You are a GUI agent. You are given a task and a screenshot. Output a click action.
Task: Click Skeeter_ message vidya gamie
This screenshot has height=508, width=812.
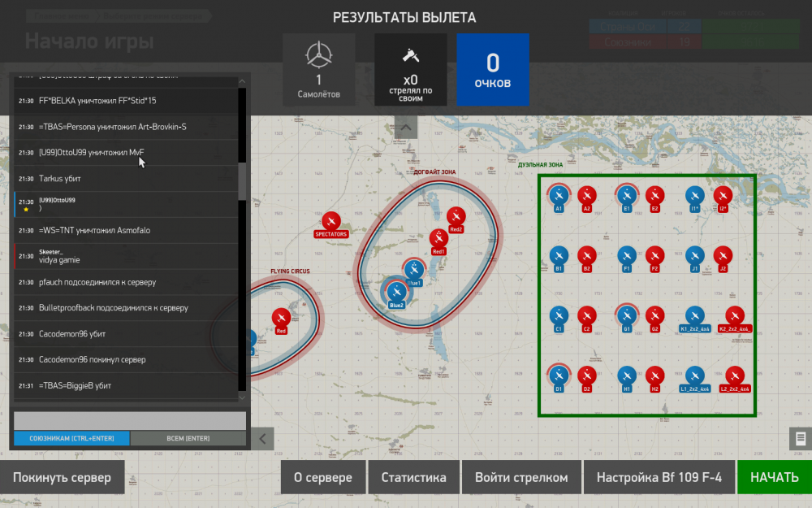(x=126, y=256)
